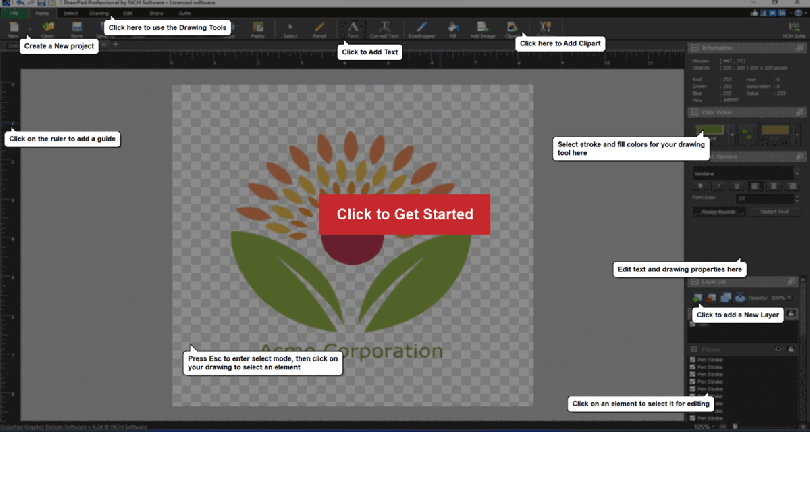Hide the flower layer via eye icon

[x=778, y=349]
